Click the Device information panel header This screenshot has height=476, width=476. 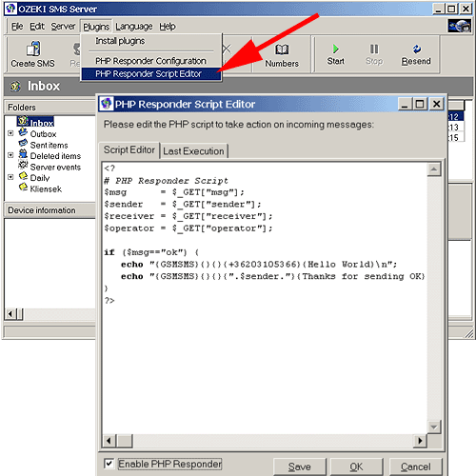(x=50, y=210)
